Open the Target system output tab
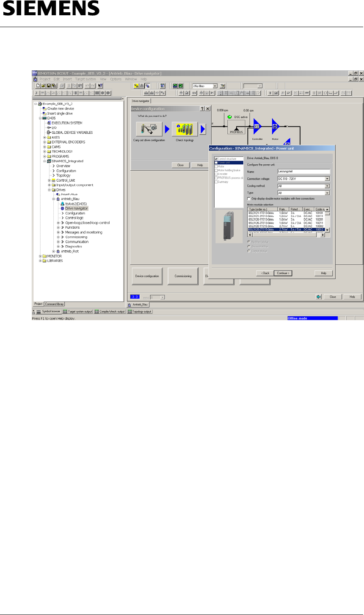Image resolution: width=364 pixels, height=615 pixels. pyautogui.click(x=77, y=312)
